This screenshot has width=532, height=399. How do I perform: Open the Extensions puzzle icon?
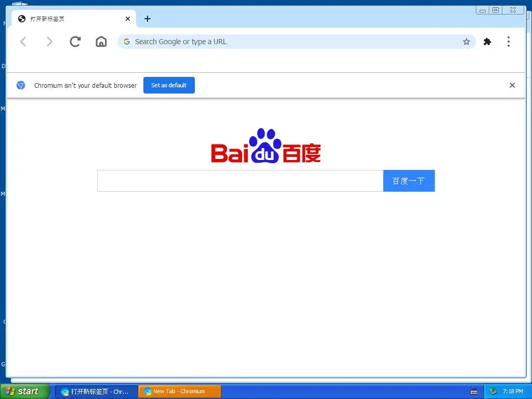coord(487,42)
